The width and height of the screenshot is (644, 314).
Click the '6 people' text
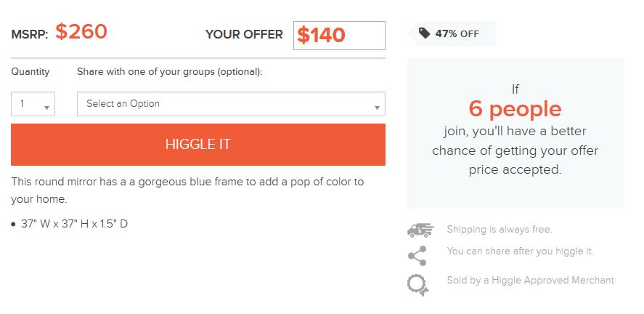point(515,109)
